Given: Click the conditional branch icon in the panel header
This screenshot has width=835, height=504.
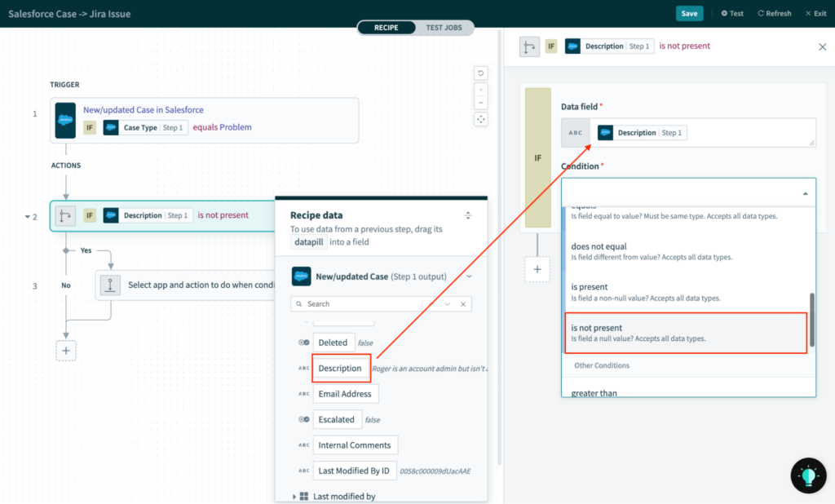Looking at the screenshot, I should 528,46.
